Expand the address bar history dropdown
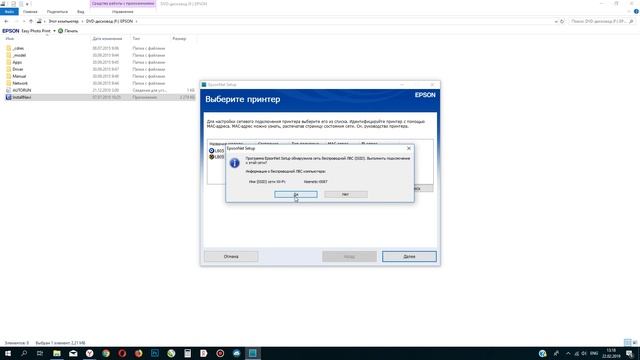640x360 pixels. pyautogui.click(x=556, y=21)
